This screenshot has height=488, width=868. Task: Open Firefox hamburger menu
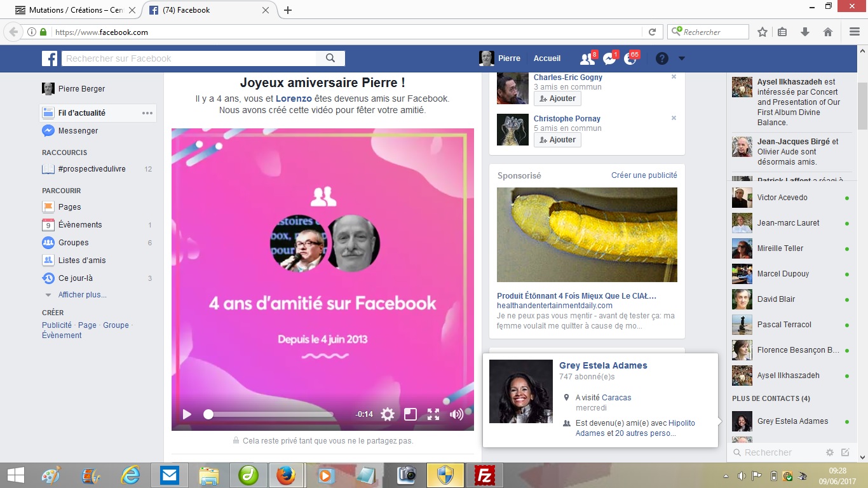855,32
